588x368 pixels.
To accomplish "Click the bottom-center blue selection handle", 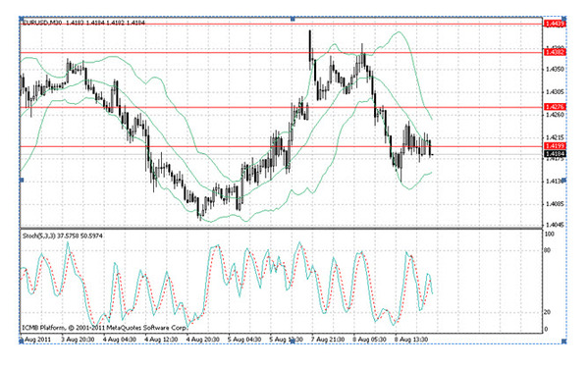I will coord(293,341).
